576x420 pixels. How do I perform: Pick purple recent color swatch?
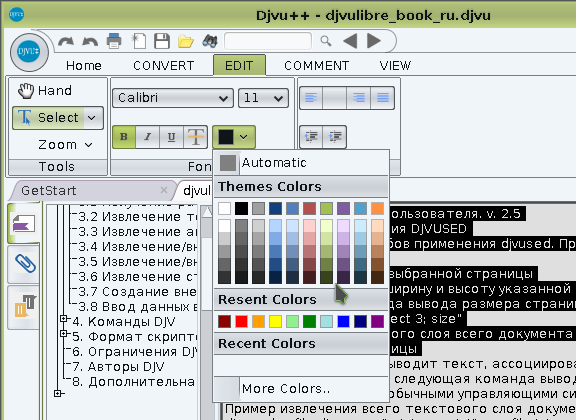pyautogui.click(x=377, y=322)
